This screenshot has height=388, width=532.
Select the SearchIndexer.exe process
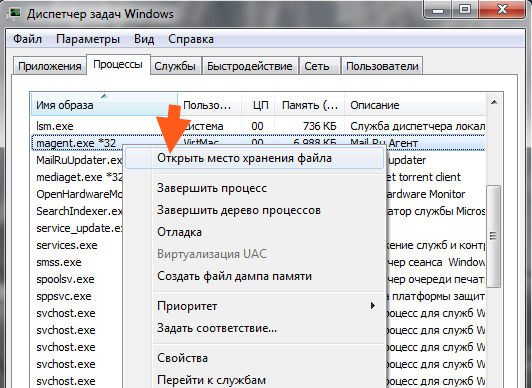[x=79, y=211]
